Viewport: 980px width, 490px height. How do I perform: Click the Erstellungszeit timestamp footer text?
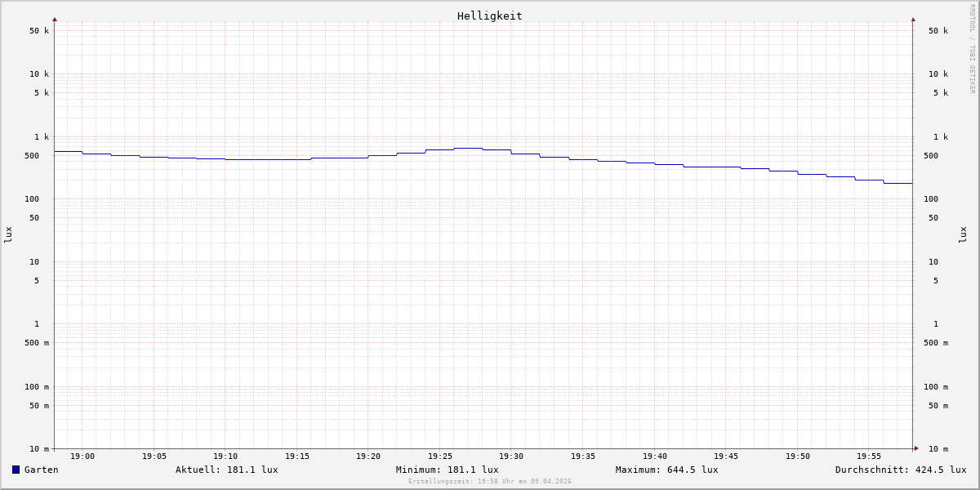pyautogui.click(x=489, y=481)
